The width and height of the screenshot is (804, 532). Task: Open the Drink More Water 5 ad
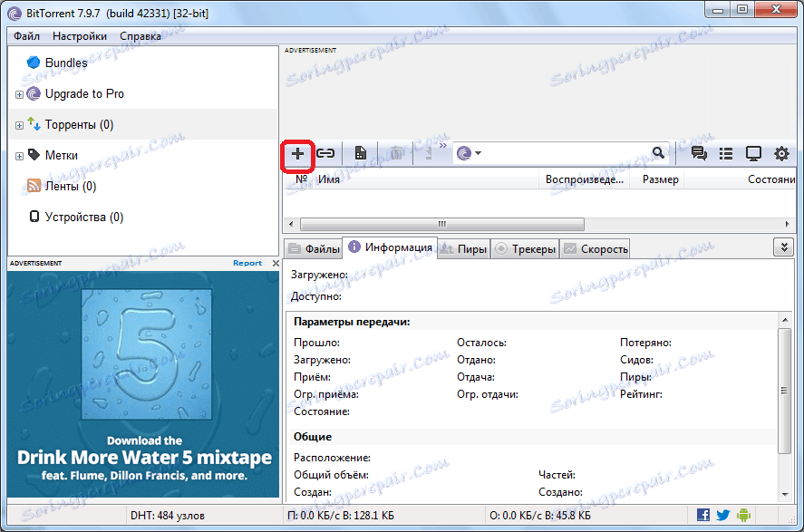pyautogui.click(x=143, y=384)
